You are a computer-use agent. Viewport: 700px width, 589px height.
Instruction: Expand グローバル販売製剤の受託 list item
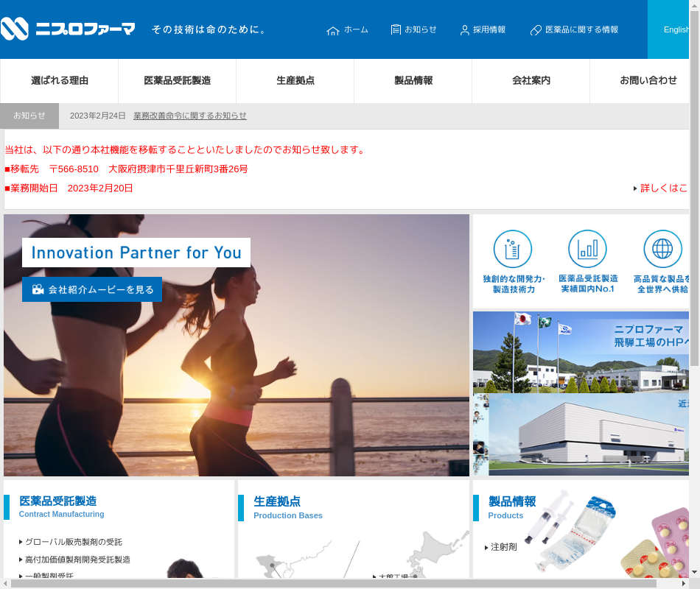tap(73, 542)
